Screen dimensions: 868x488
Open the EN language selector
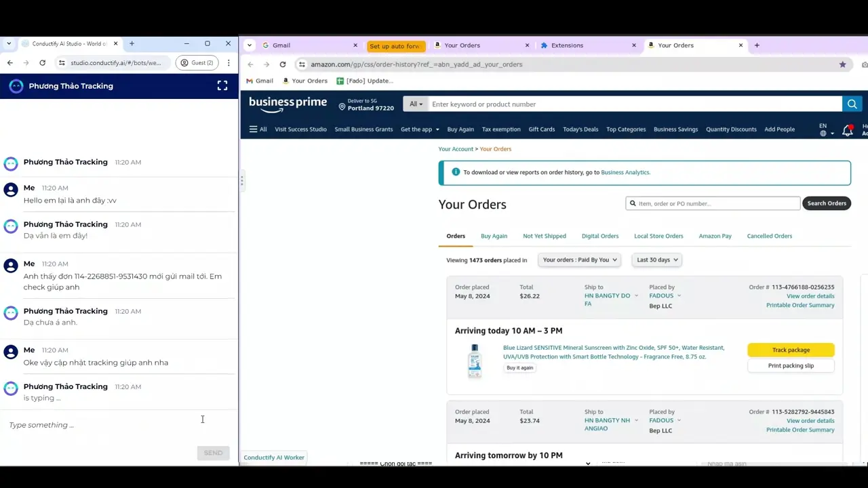[x=825, y=129]
